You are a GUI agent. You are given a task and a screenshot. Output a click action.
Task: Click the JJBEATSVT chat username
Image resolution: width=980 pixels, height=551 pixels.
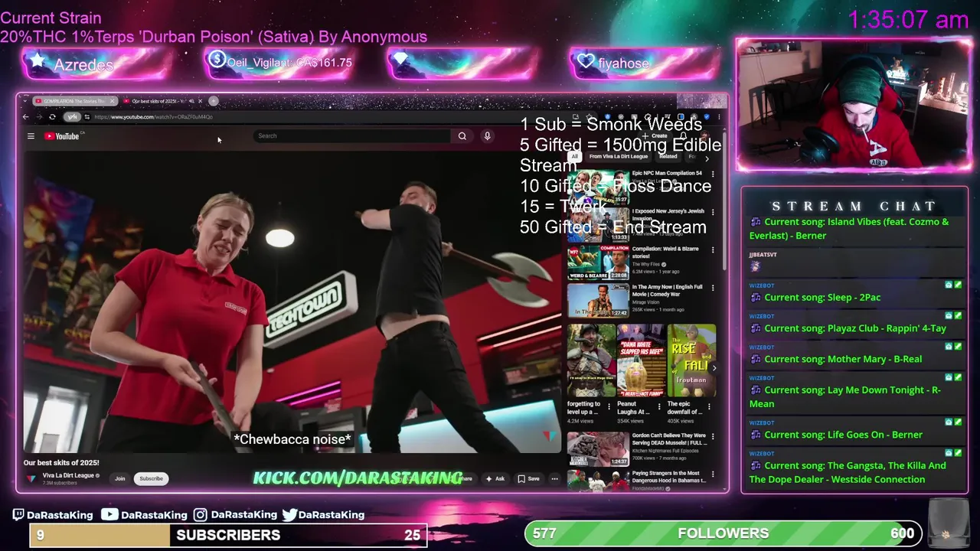[x=763, y=254]
